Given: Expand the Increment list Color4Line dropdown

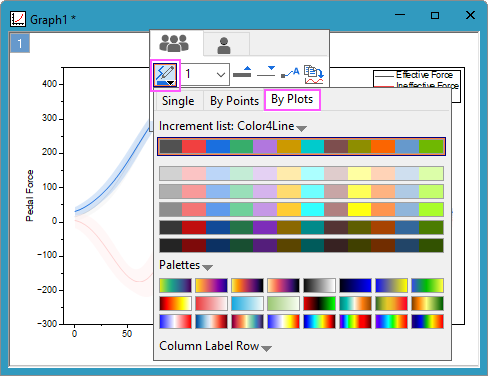Looking at the screenshot, I should point(301,128).
